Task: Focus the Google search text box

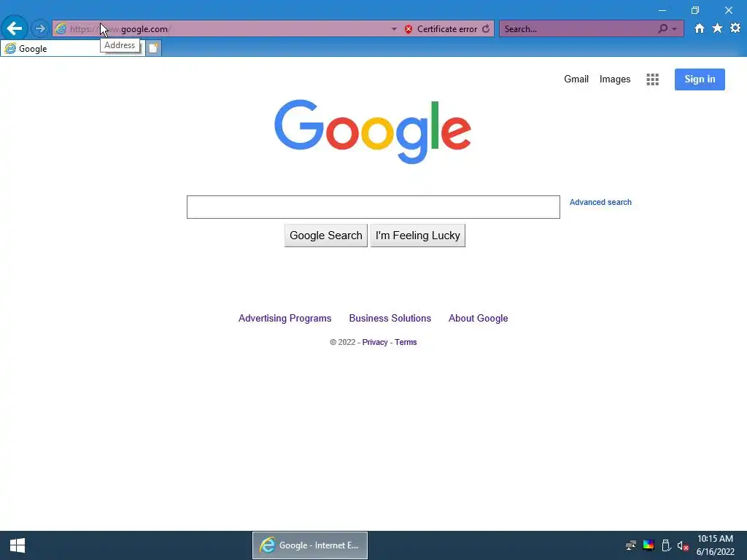Action: tap(373, 207)
